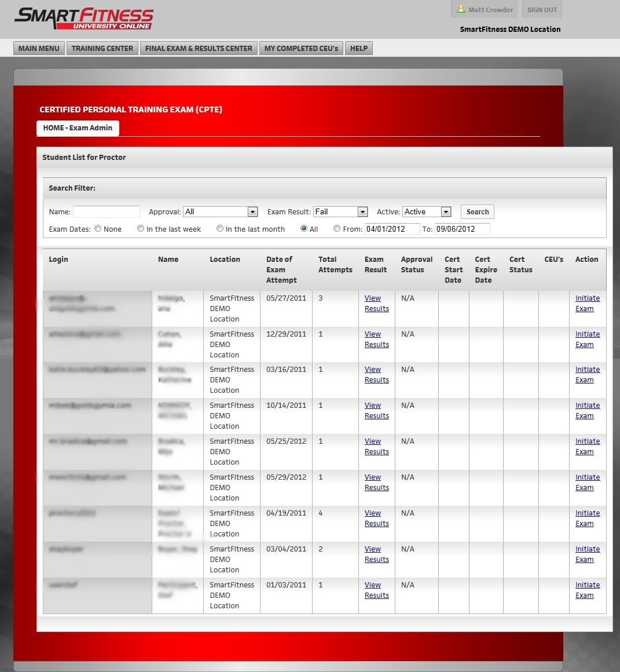Click the Name filter input field
The width and height of the screenshot is (620, 672).
(107, 211)
